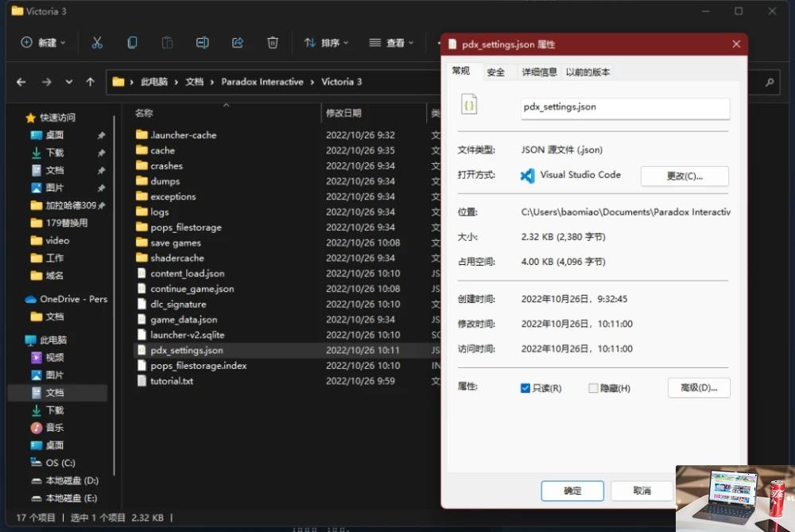
Task: Toggle the Read-only checkbox
Action: pos(525,388)
